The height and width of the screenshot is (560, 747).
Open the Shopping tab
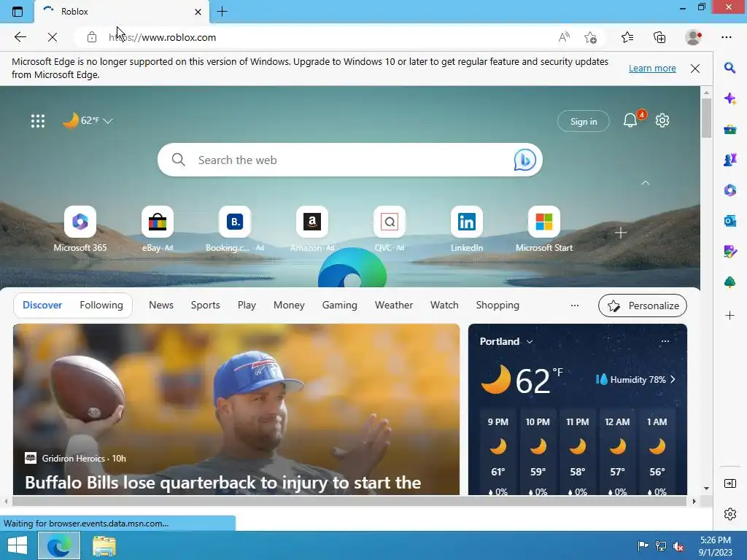498,306
